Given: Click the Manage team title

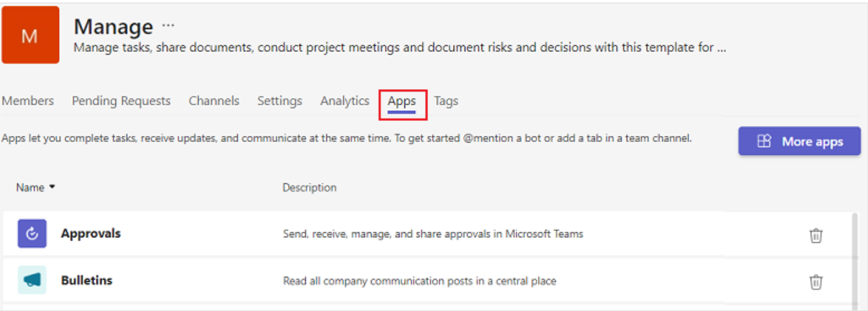Looking at the screenshot, I should (114, 27).
